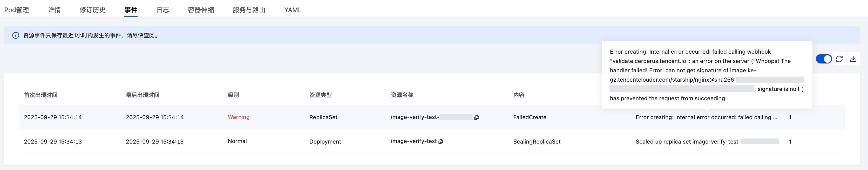This screenshot has width=868, height=170.
Task: Go to the 修订历史 tab
Action: click(x=92, y=10)
